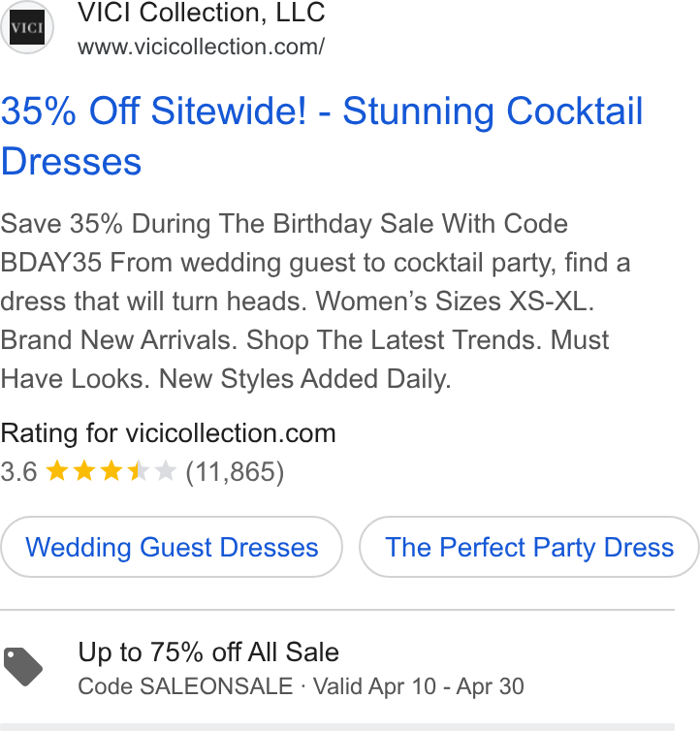
Task: Click the word Dresses in the headline
Action: [71, 161]
